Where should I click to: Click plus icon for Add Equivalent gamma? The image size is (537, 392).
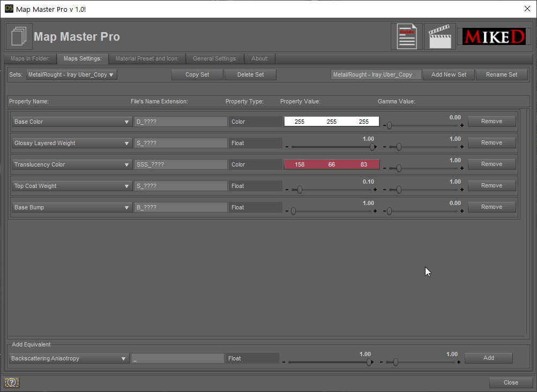459,362
